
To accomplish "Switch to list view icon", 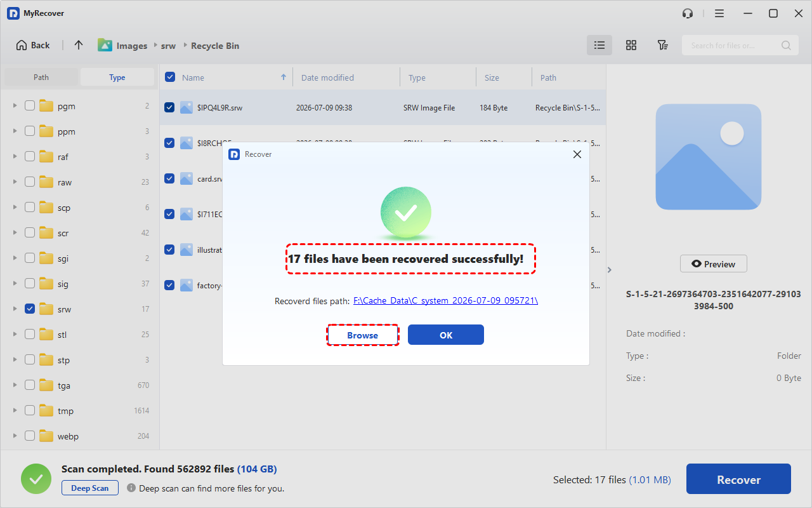I will pyautogui.click(x=599, y=45).
